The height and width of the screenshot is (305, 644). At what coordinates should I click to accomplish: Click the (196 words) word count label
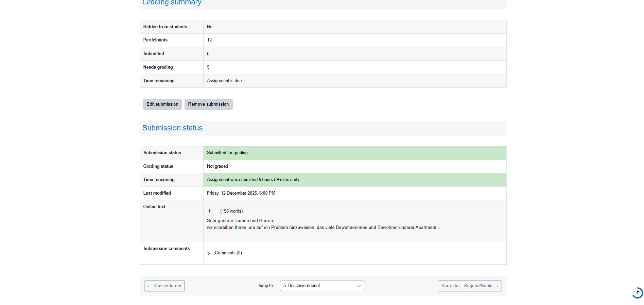point(231,211)
